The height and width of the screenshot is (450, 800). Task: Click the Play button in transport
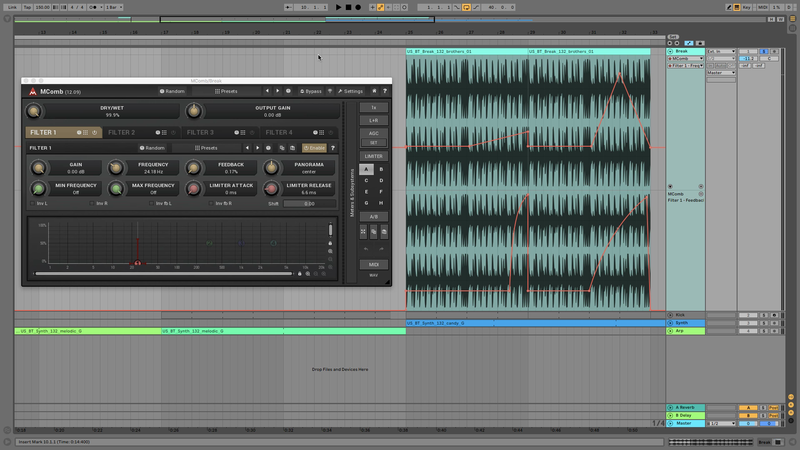[338, 7]
